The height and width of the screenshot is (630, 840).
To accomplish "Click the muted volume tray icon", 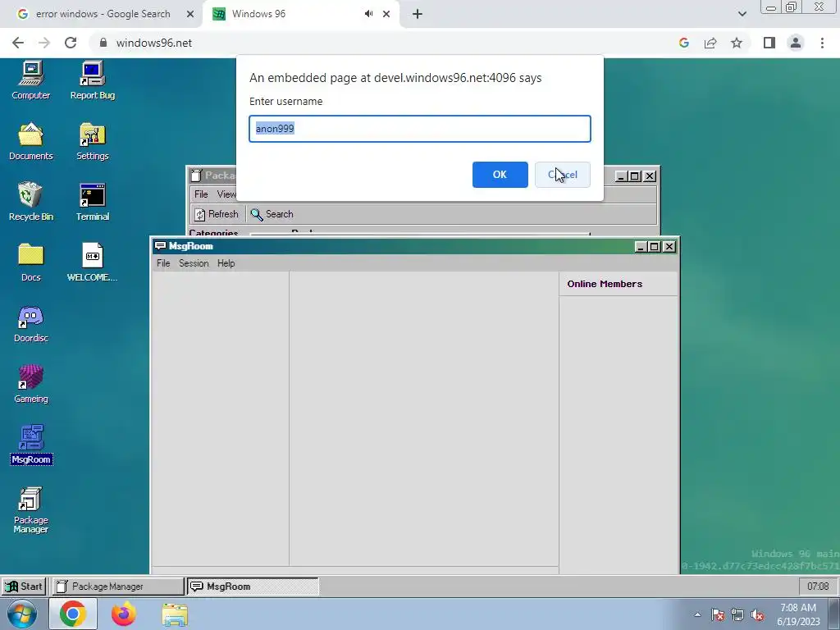I will click(x=757, y=614).
